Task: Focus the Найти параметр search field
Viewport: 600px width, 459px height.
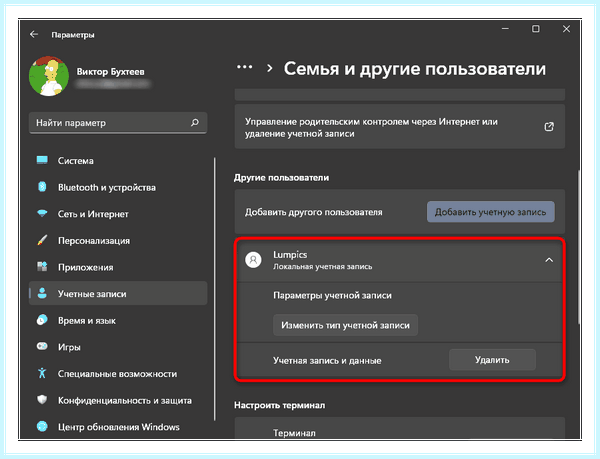Action: [x=118, y=123]
